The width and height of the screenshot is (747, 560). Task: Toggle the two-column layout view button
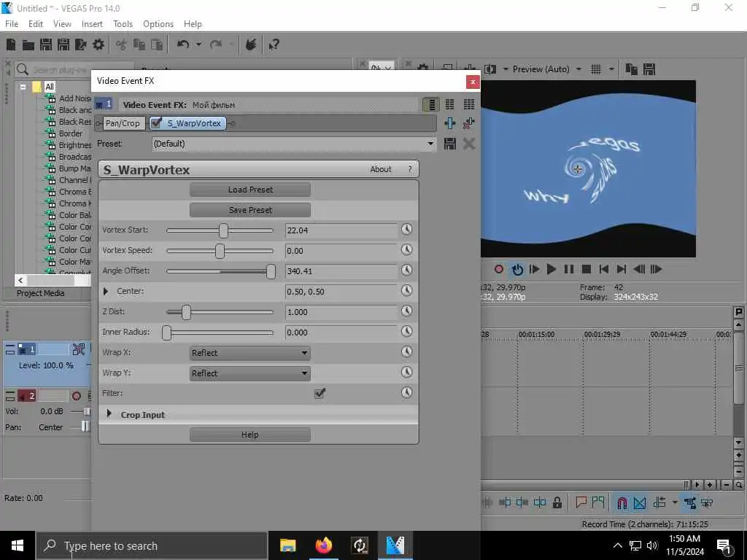pyautogui.click(x=449, y=104)
